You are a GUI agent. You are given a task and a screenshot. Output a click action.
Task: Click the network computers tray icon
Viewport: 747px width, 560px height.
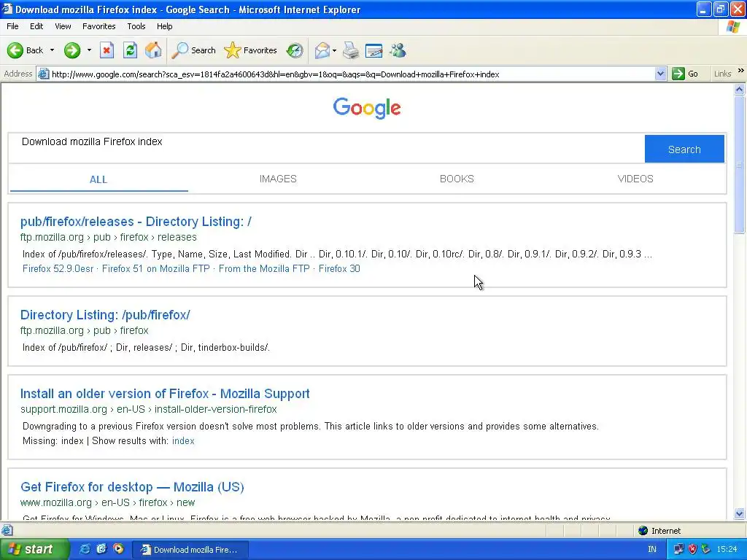tap(679, 549)
